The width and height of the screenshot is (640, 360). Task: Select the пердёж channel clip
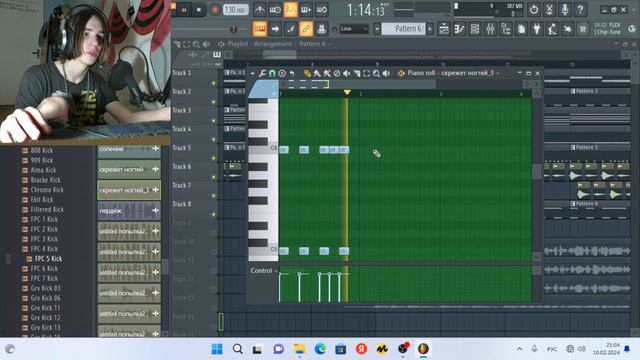pos(129,211)
